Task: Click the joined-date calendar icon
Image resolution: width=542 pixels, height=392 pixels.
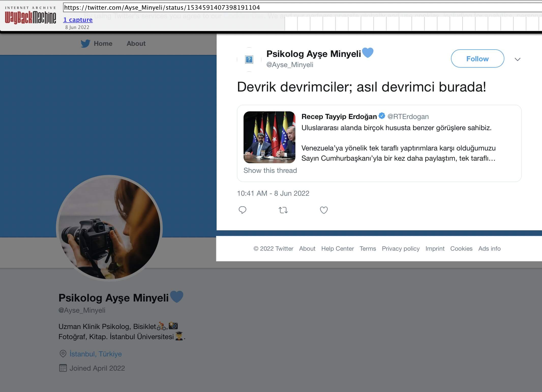Action: pyautogui.click(x=63, y=368)
